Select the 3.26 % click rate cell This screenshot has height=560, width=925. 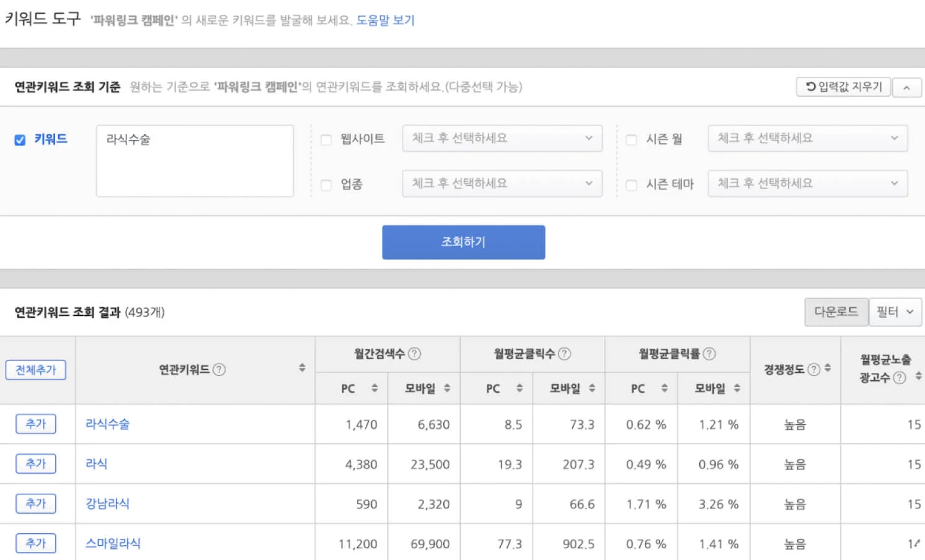point(714,504)
